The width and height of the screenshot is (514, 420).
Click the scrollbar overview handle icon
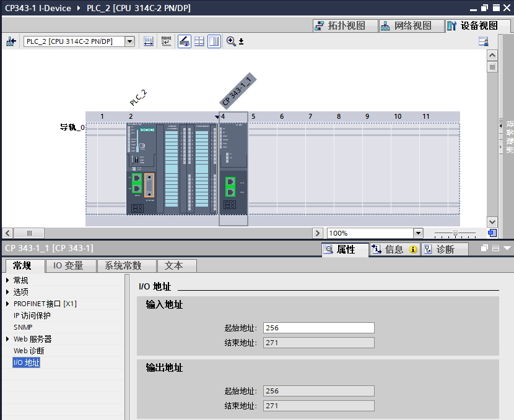pos(492,67)
